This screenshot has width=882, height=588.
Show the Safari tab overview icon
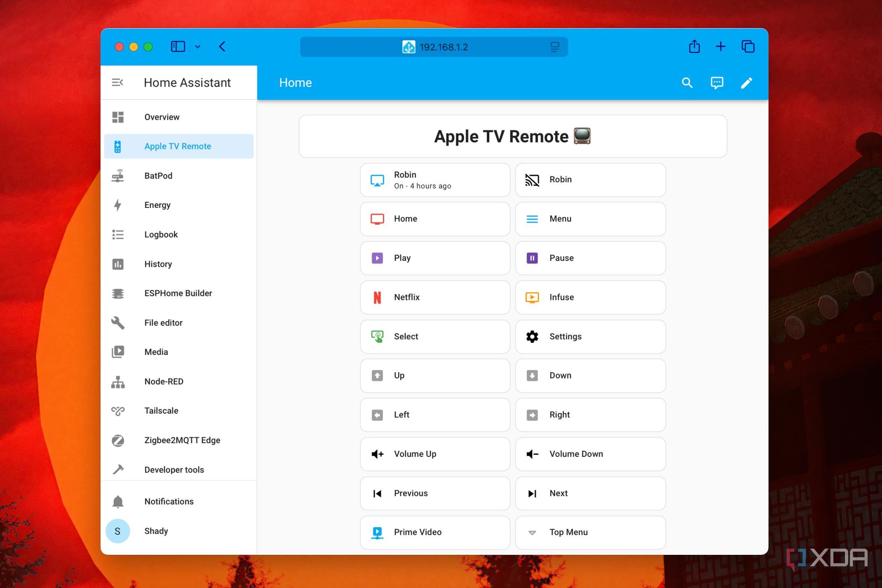click(x=748, y=47)
